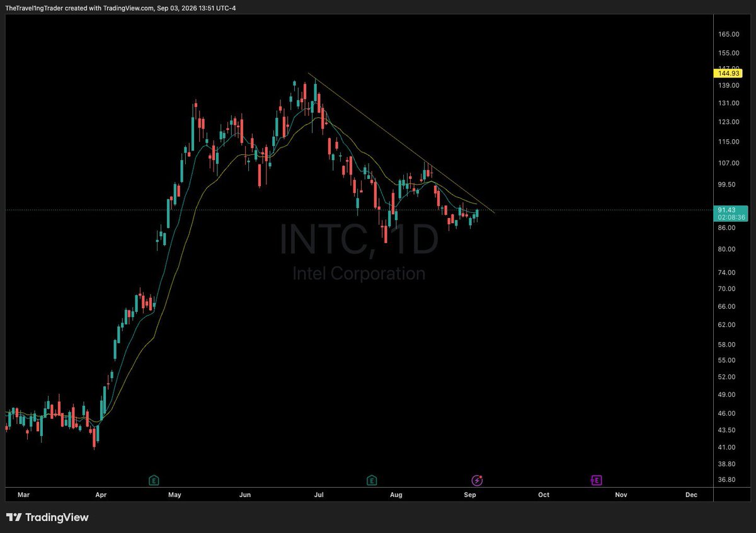Click the 165.00 price axis label

pos(728,34)
